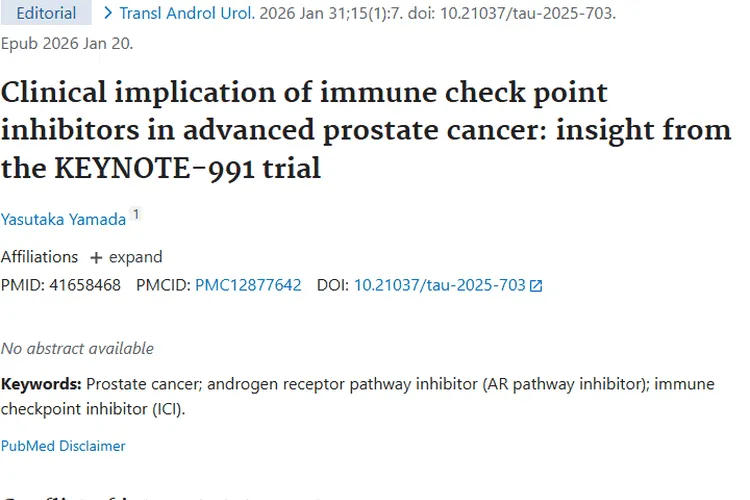
Task: Click the Epub 2026 Jan 20 text
Action: [x=67, y=43]
